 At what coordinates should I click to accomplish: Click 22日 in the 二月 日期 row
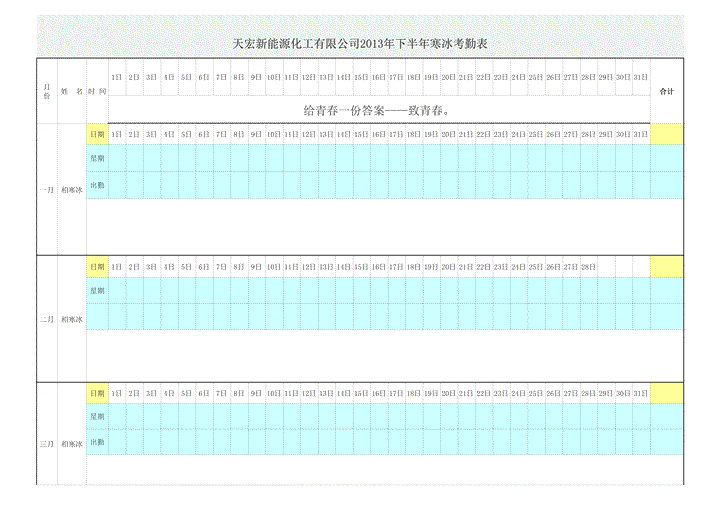tap(484, 267)
